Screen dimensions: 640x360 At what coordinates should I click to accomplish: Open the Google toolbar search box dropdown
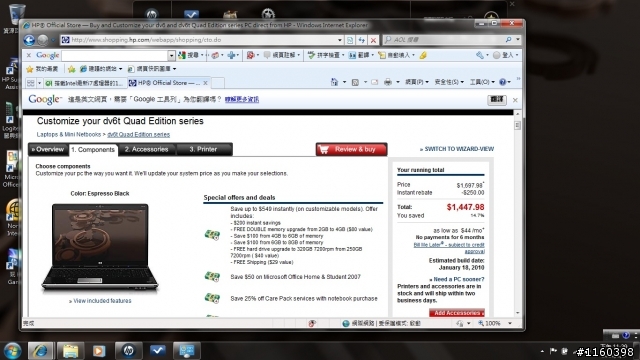[171, 56]
